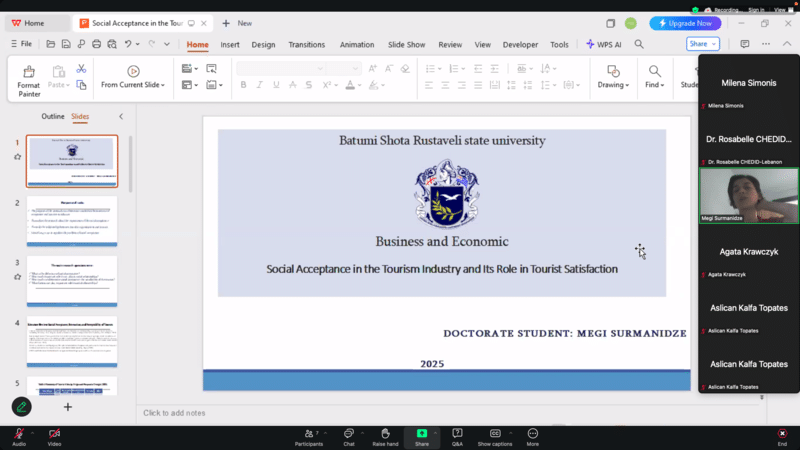
Task: Unmute the Audio microphone
Action: [18, 433]
